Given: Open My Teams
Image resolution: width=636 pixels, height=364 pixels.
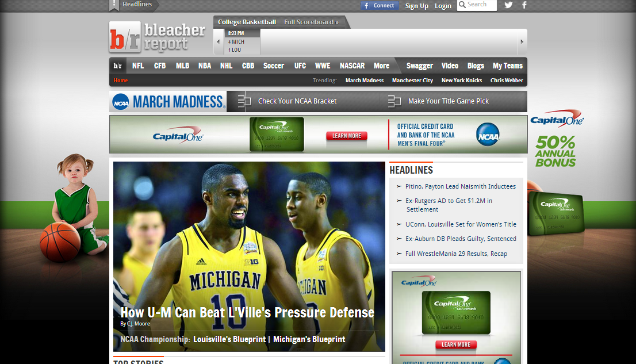Looking at the screenshot, I should click(x=508, y=66).
